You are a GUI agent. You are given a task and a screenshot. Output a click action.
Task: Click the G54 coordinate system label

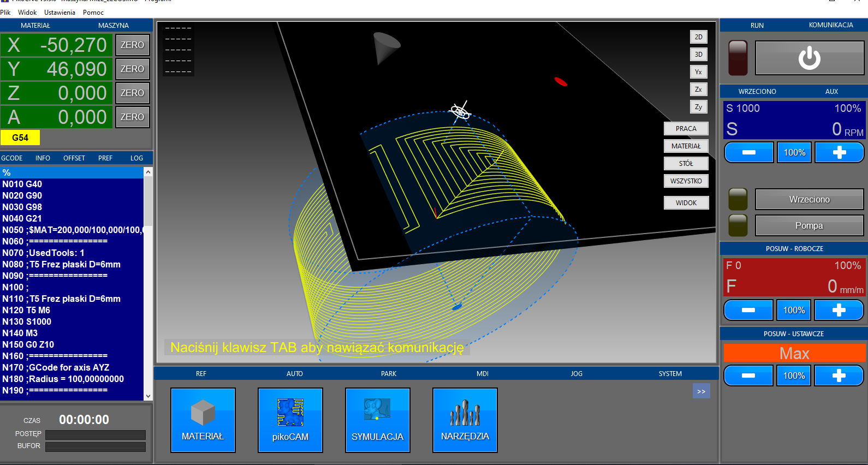(20, 138)
